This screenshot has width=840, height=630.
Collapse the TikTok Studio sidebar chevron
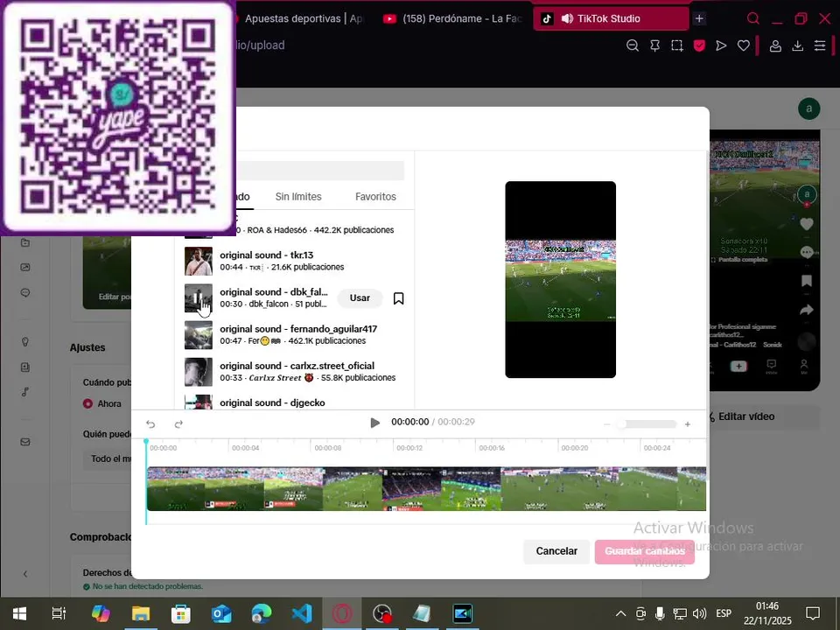point(25,574)
